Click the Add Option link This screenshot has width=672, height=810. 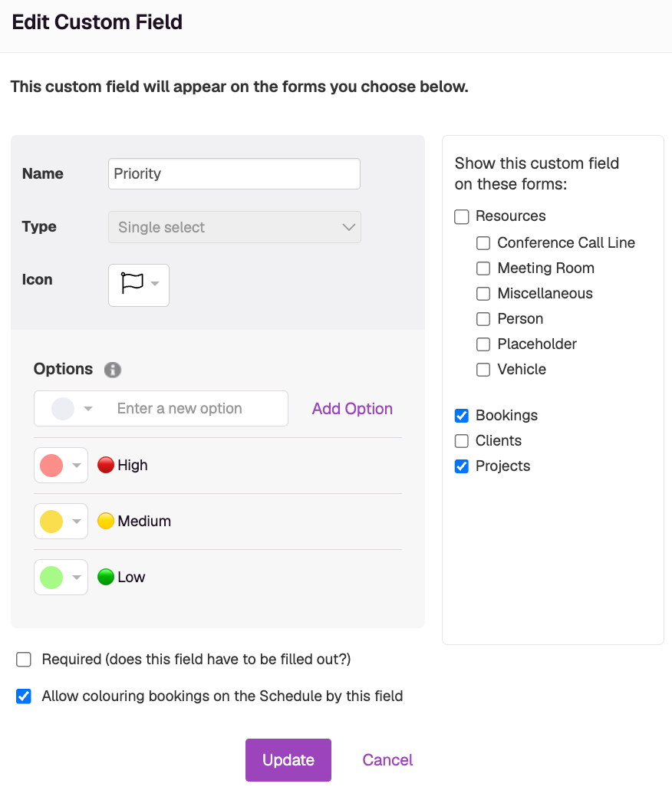(x=352, y=409)
